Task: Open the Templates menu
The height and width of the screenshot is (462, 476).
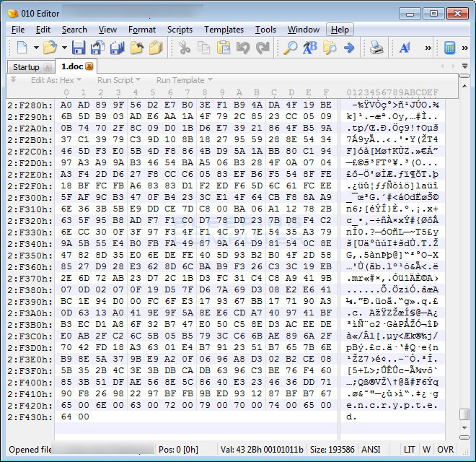Action: tap(224, 30)
